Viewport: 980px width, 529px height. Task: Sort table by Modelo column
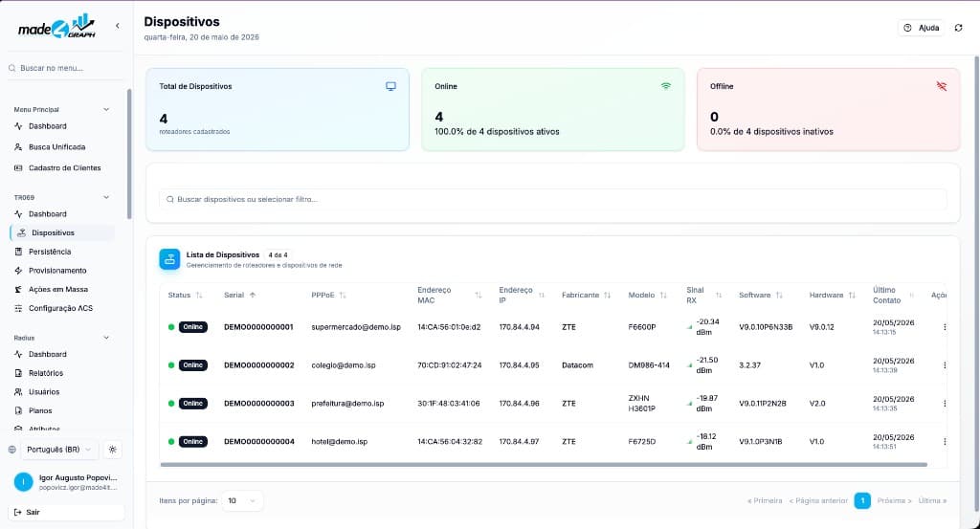(x=648, y=295)
